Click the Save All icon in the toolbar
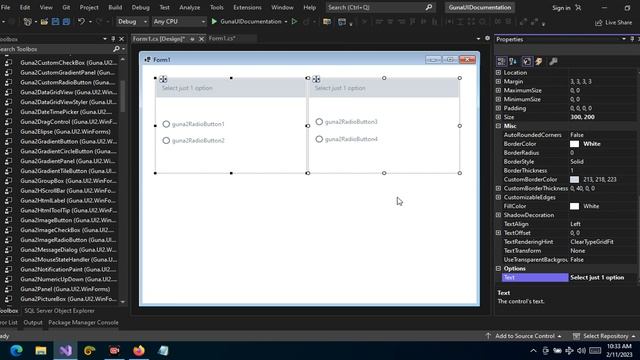The width and height of the screenshot is (640, 360). pyautogui.click(x=66, y=21)
